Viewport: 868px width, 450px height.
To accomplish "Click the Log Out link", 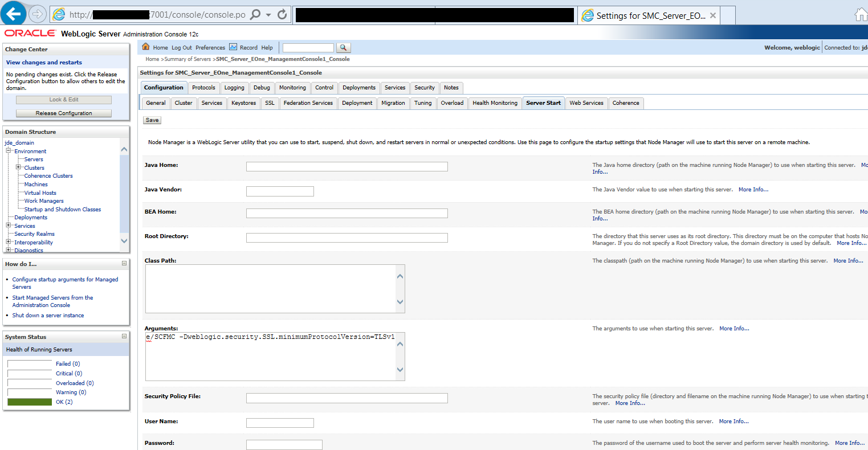I will pos(182,48).
